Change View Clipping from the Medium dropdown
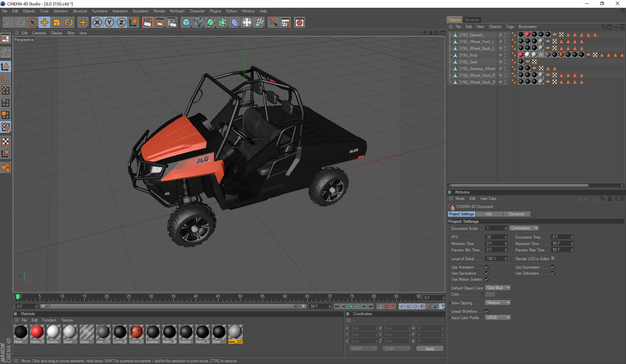 pos(497,303)
